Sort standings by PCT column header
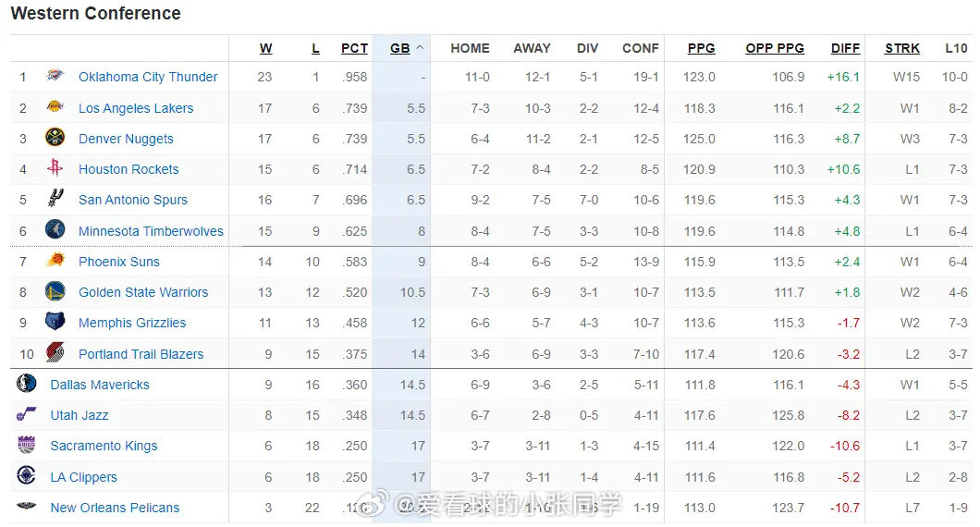The image size is (980, 527). (354, 48)
